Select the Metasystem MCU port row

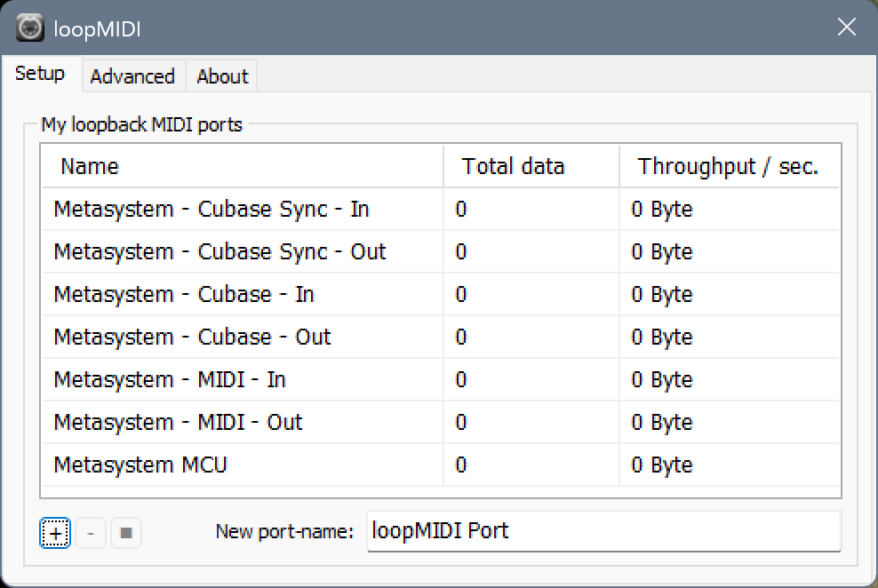[140, 465]
